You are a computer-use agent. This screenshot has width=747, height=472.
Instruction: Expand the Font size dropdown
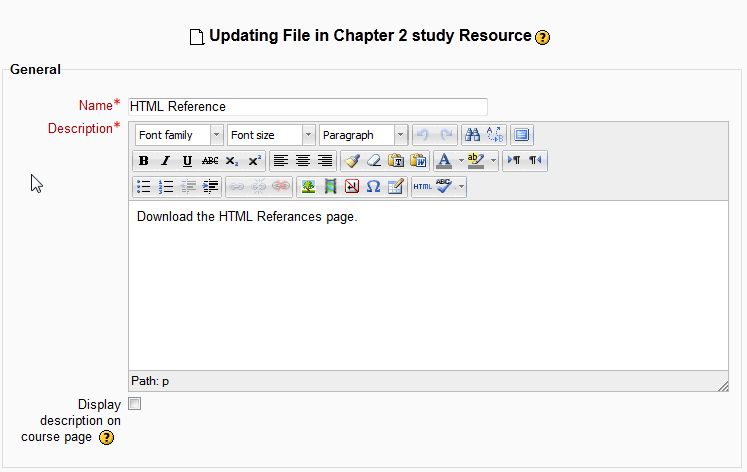[271, 135]
